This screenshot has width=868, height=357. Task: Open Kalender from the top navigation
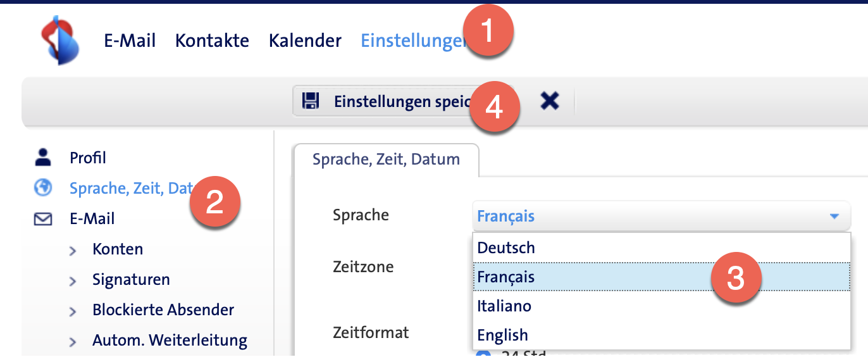305,41
